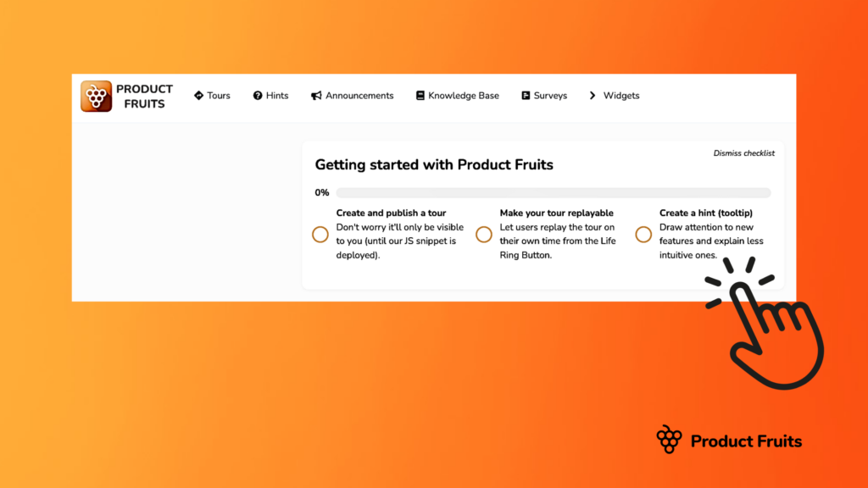Click the Product Fruits grape logo
The image size is (868, 488).
click(x=96, y=96)
